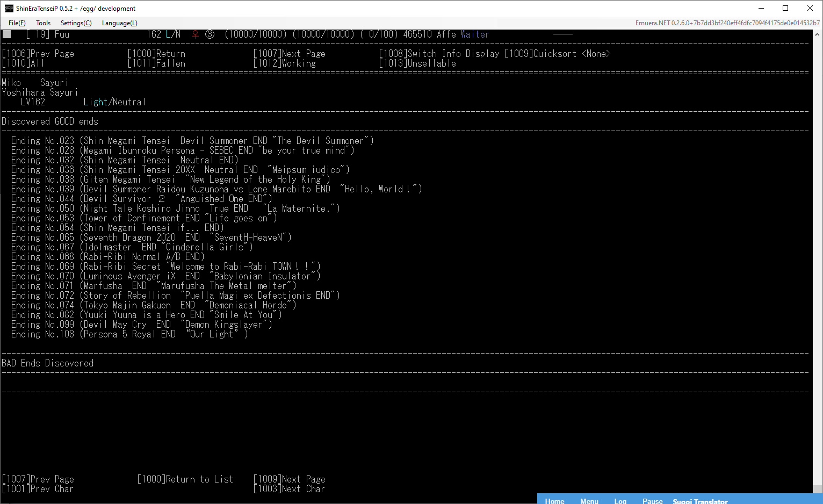
Task: Choose [1000]Return in the top command row
Action: coord(156,54)
